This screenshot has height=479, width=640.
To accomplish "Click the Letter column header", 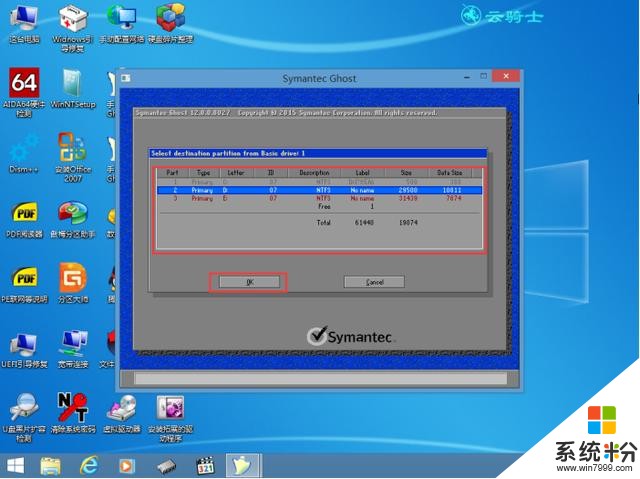I will [236, 173].
